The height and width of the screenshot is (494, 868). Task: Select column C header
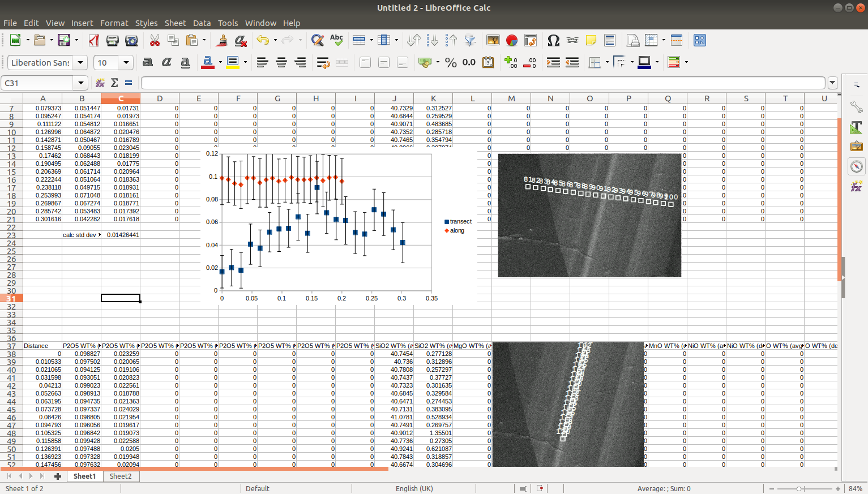pos(121,98)
